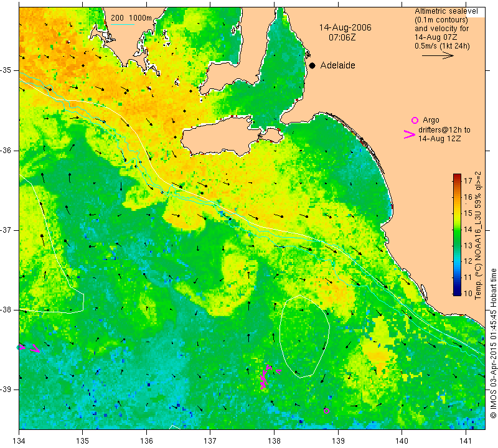Click the dark blue bottom of temperature colorbar
The width and height of the screenshot is (498, 448).
pyautogui.click(x=457, y=292)
